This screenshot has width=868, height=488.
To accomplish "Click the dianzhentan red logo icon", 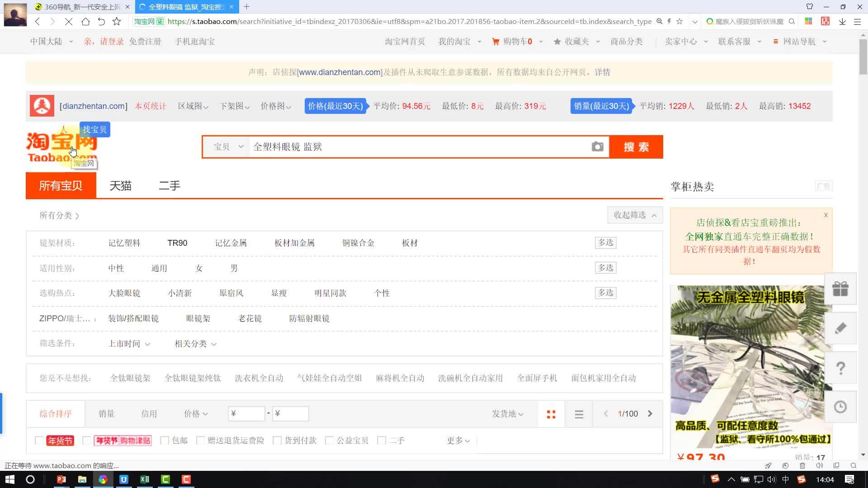I will [42, 106].
